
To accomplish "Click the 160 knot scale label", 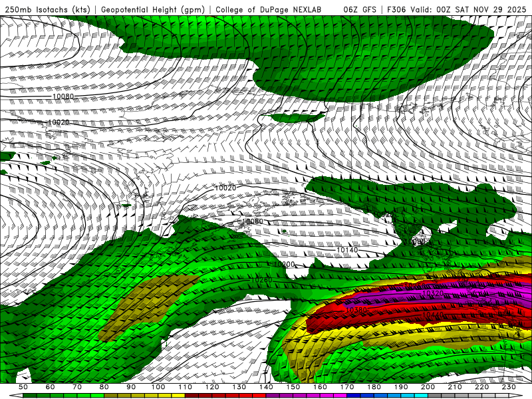I will coord(320,387).
